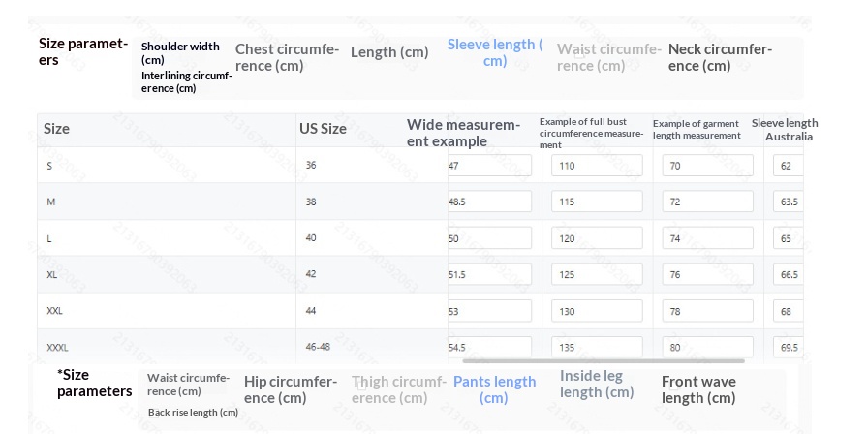Select the Back rise length (cm) option
The image size is (868, 434).
tap(193, 412)
